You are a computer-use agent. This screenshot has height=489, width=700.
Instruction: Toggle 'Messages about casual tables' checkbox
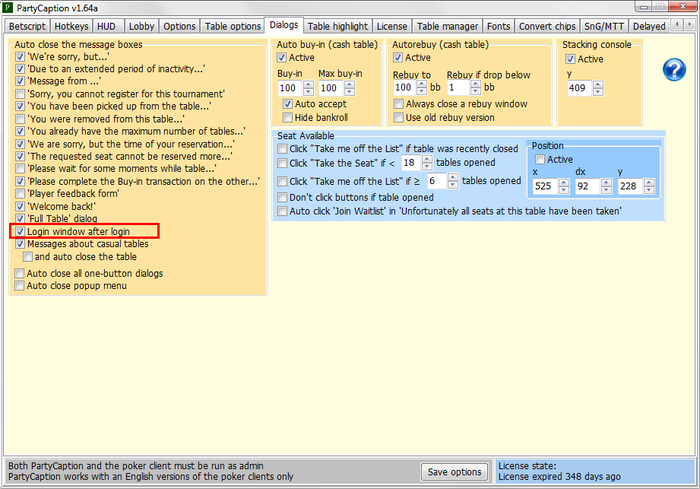[x=20, y=244]
